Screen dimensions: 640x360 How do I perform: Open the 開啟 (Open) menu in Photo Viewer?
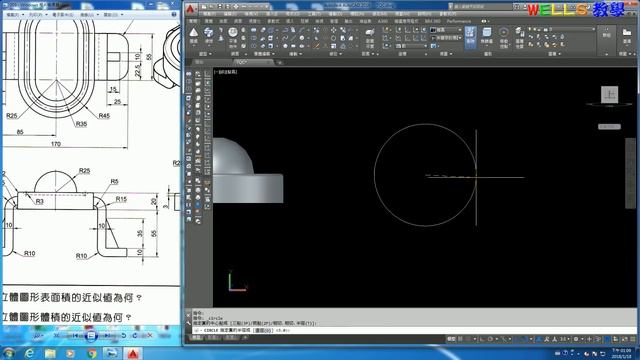point(113,15)
